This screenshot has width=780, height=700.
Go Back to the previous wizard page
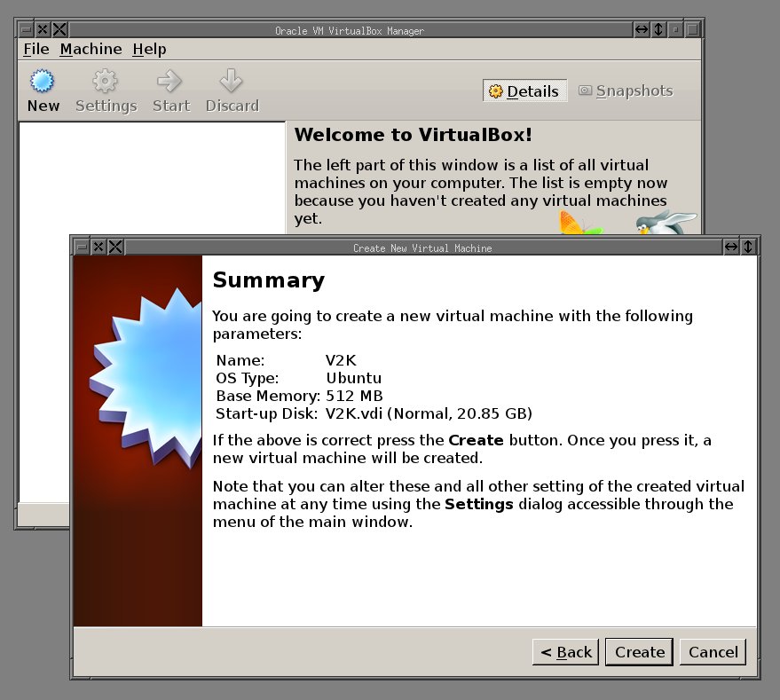click(565, 652)
